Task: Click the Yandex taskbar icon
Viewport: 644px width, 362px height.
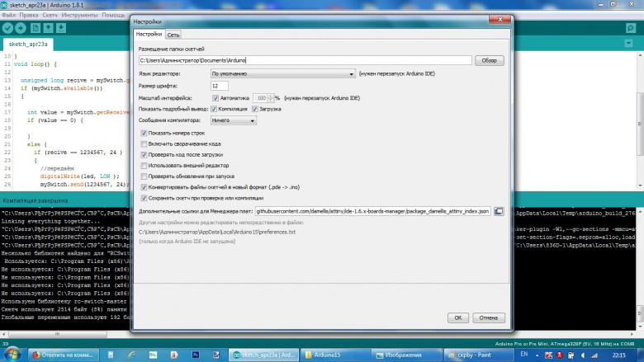Action: (x=174, y=355)
